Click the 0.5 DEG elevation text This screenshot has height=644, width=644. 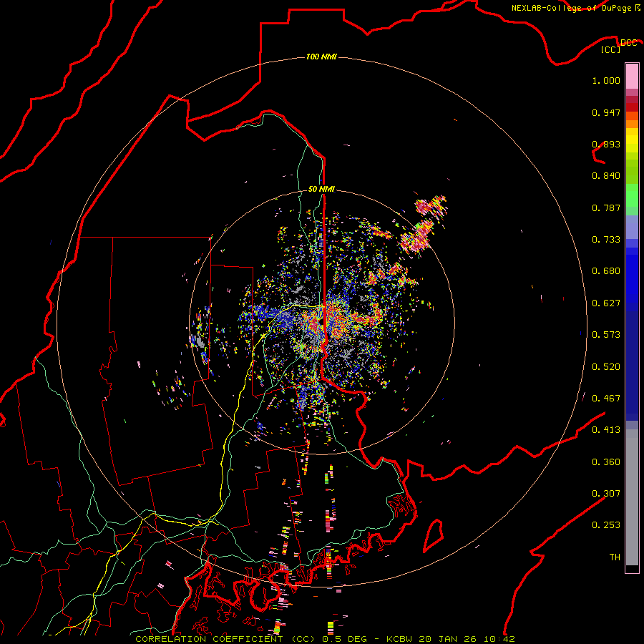pos(346,639)
